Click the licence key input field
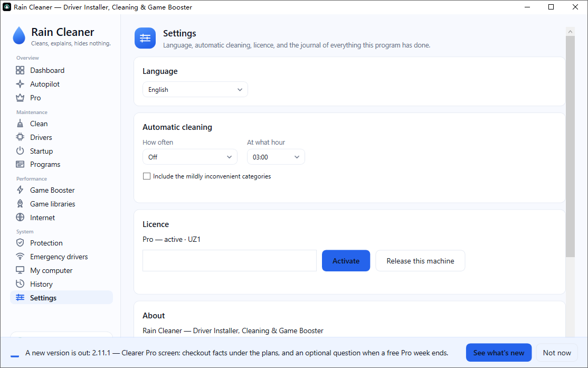This screenshot has width=588, height=368. coord(230,261)
